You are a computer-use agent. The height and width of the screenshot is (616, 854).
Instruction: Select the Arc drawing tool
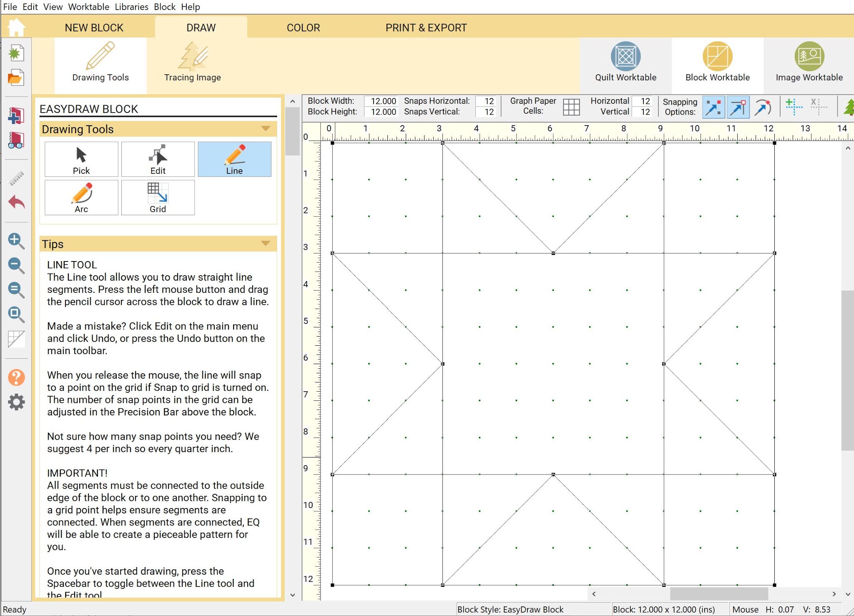(81, 198)
